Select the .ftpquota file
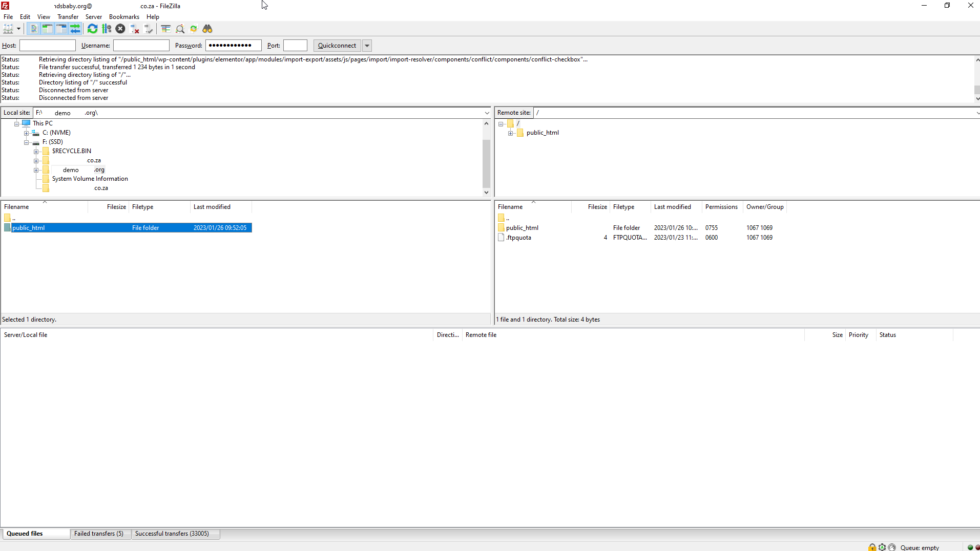The width and height of the screenshot is (980, 551). click(x=518, y=238)
